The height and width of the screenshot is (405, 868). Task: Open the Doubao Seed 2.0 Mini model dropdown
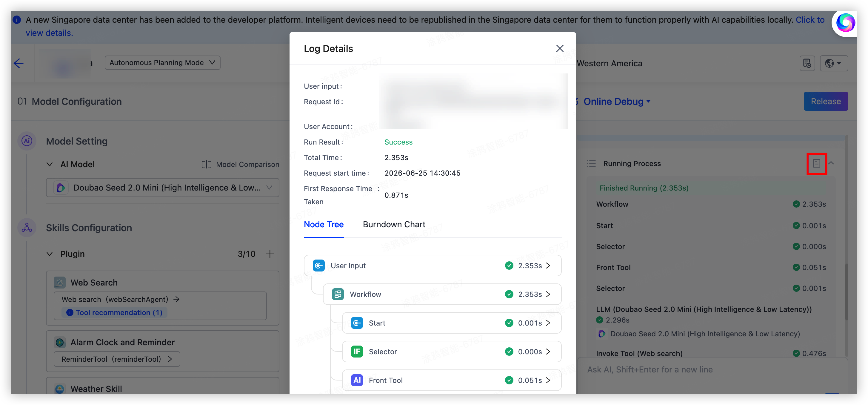click(162, 188)
